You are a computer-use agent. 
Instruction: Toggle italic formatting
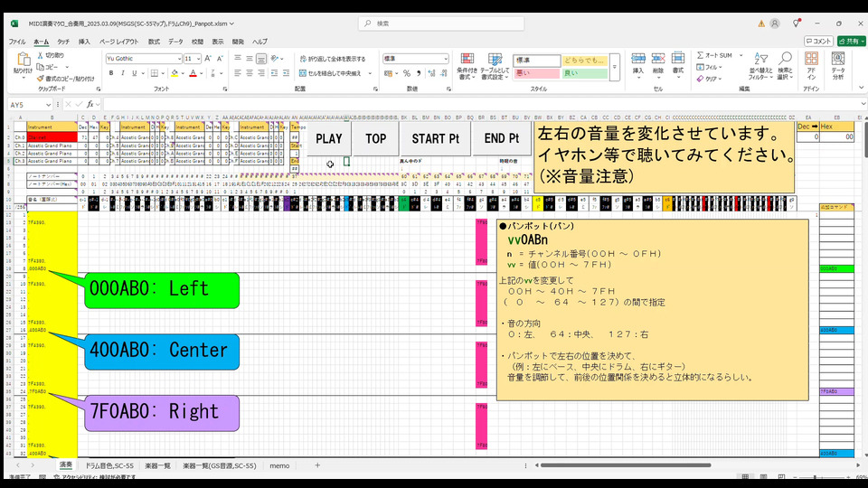[122, 73]
